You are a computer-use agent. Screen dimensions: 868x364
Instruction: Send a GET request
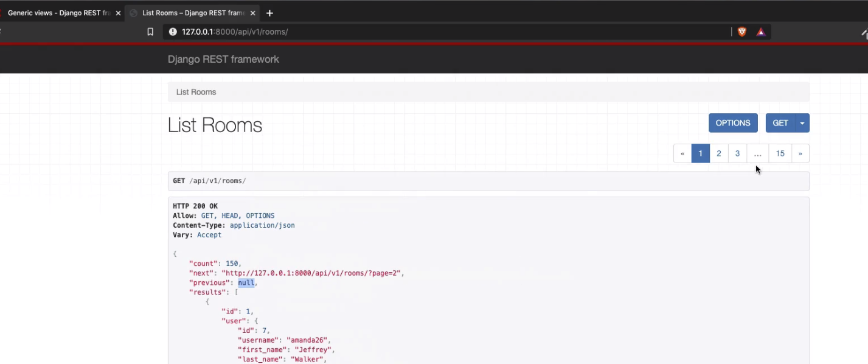point(779,122)
